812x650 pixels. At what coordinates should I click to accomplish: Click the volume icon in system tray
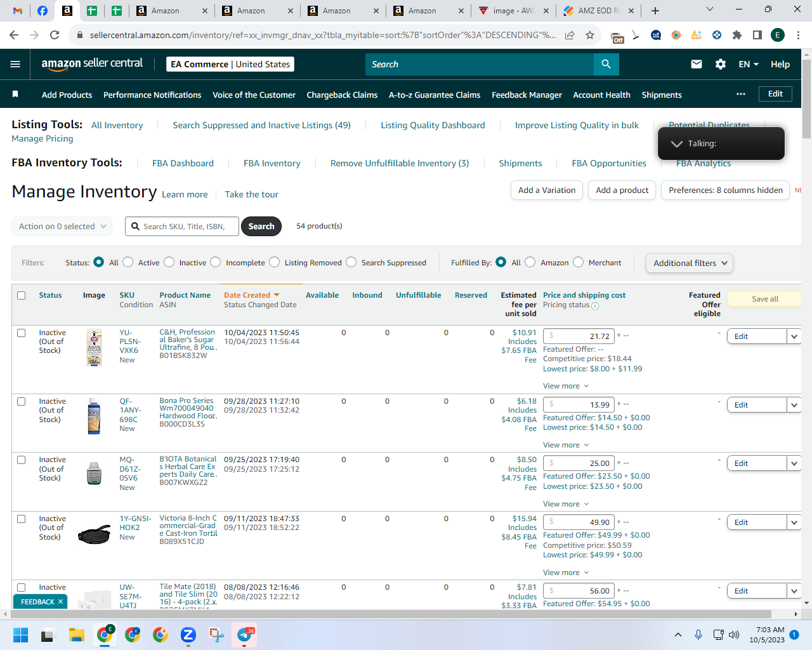tap(734, 635)
